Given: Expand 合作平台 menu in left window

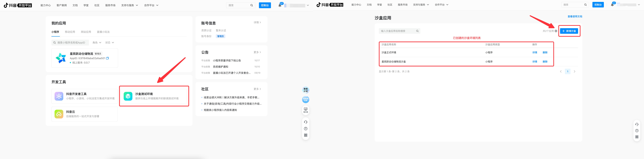Looking at the screenshot, I should coord(151,5).
